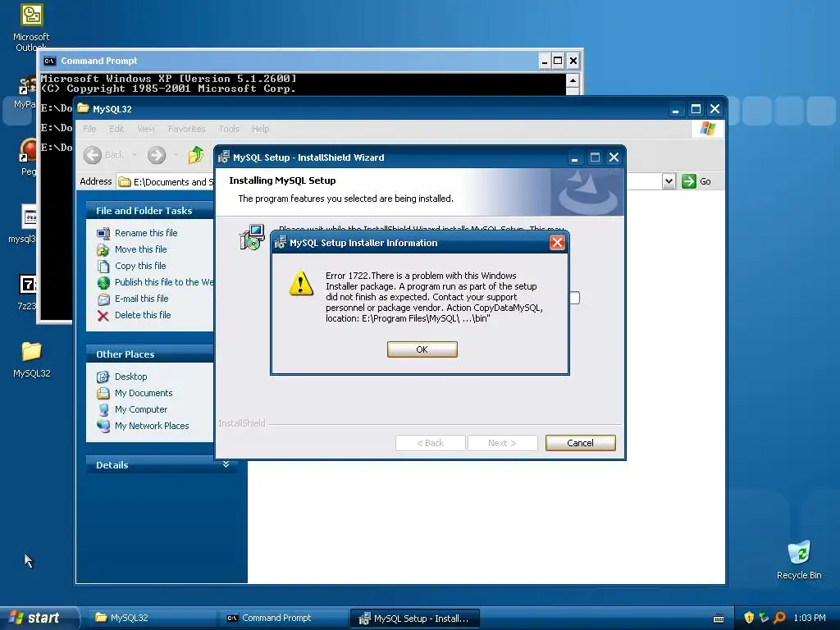The width and height of the screenshot is (840, 630).
Task: Click the MySQL32 folder icon in explorer title bar
Action: tap(83, 108)
